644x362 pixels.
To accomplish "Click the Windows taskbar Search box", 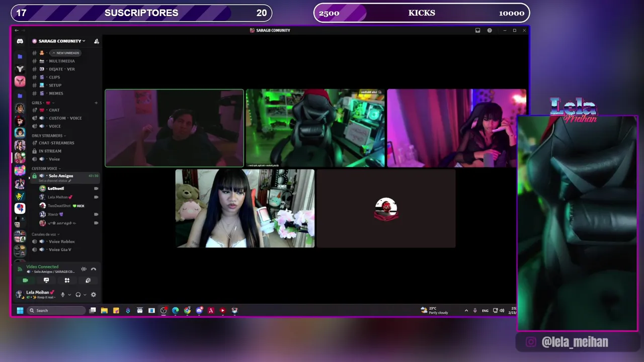I will click(56, 310).
